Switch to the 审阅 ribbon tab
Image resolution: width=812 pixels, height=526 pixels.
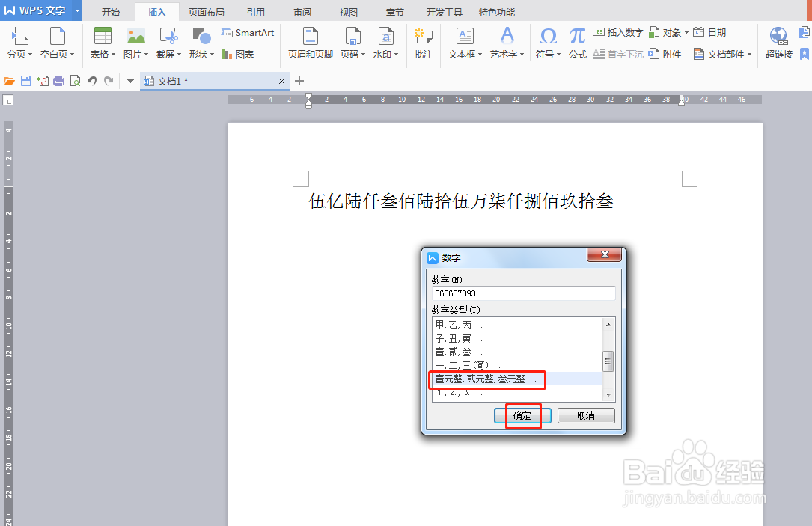pos(301,11)
